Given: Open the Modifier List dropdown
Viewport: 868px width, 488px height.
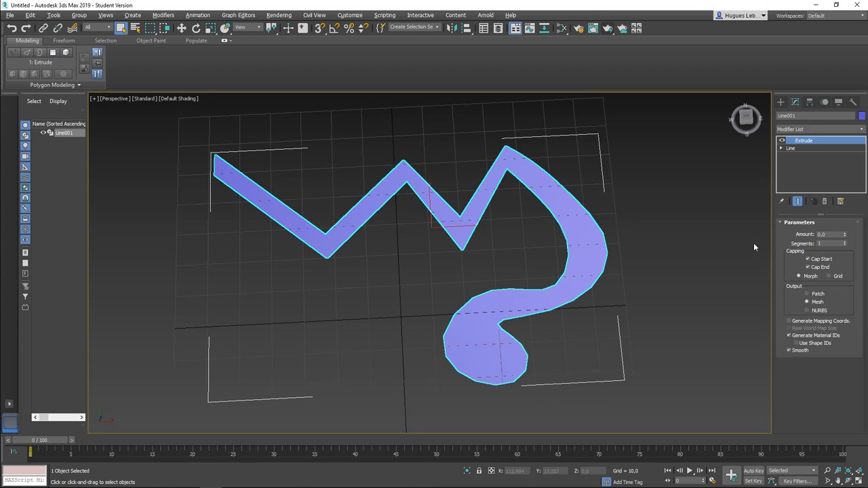Looking at the screenshot, I should coord(821,129).
